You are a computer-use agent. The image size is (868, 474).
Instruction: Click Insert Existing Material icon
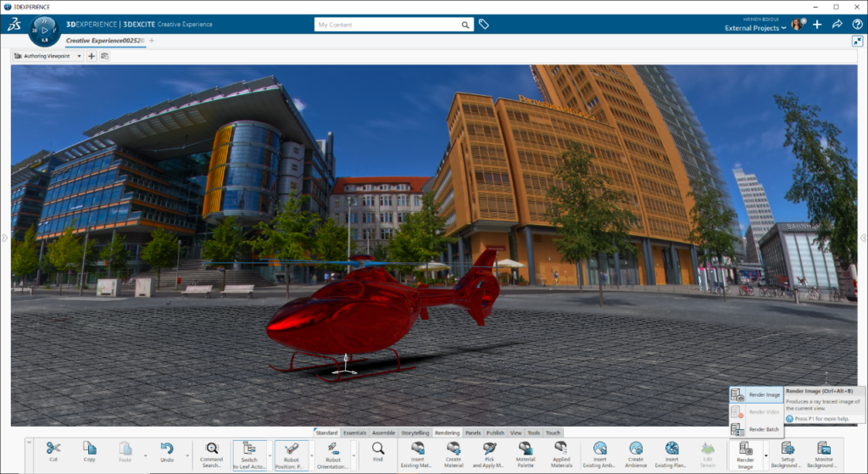coord(417,448)
